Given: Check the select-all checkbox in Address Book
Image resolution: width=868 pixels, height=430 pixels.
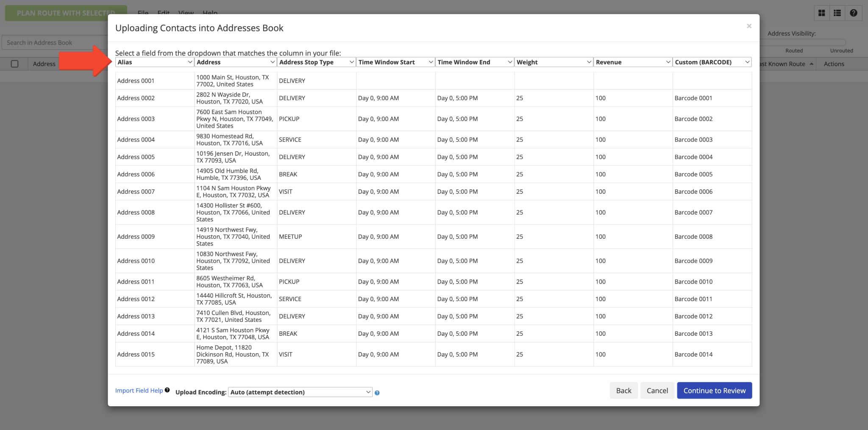Looking at the screenshot, I should 15,64.
